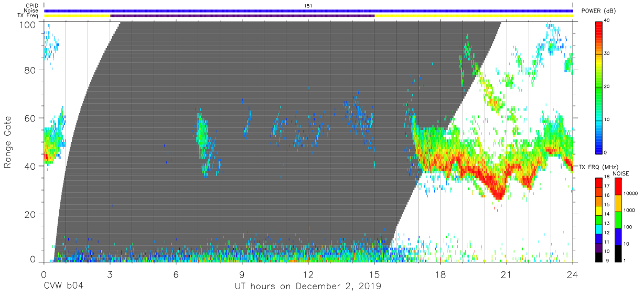Click the TX FRQ (MHz) colorbar
The image size is (644, 297).
[x=599, y=219]
